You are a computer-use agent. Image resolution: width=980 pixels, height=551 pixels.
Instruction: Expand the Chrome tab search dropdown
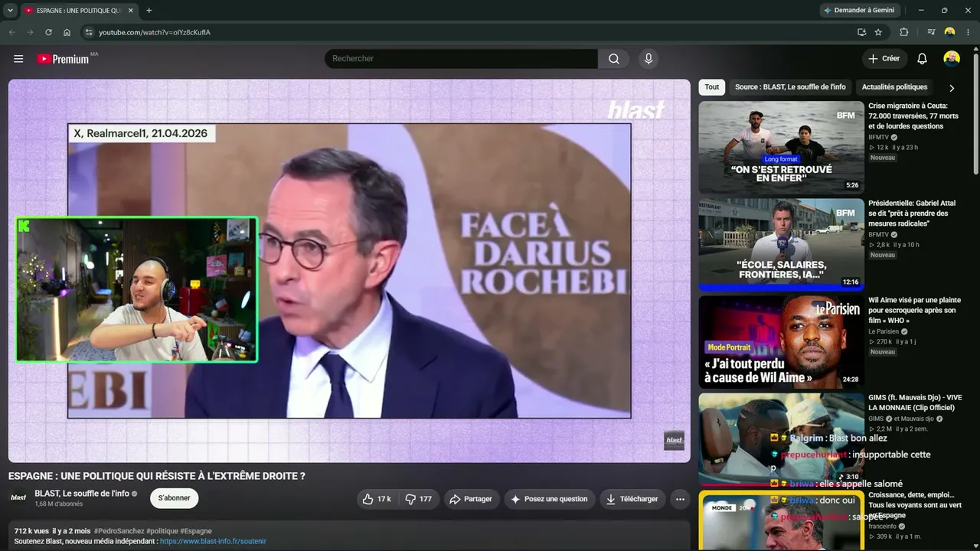coord(10,11)
